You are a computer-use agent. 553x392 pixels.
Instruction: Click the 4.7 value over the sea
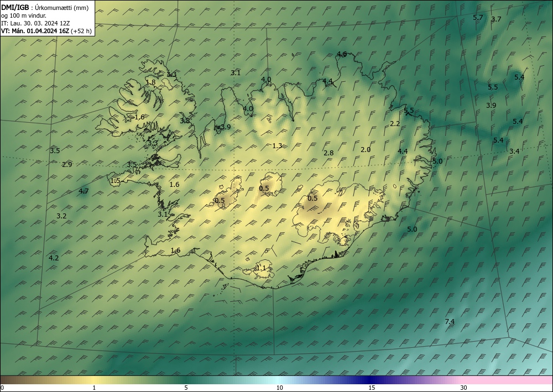[x=84, y=191]
